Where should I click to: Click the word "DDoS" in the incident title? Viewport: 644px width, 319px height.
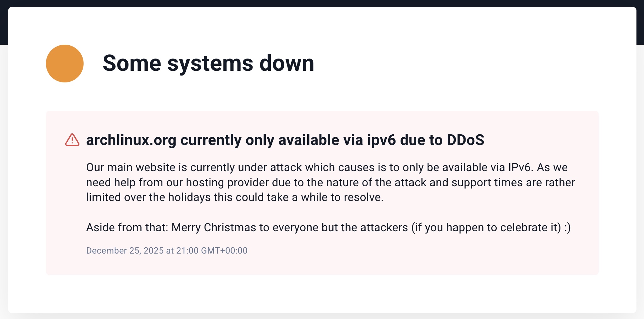(465, 140)
